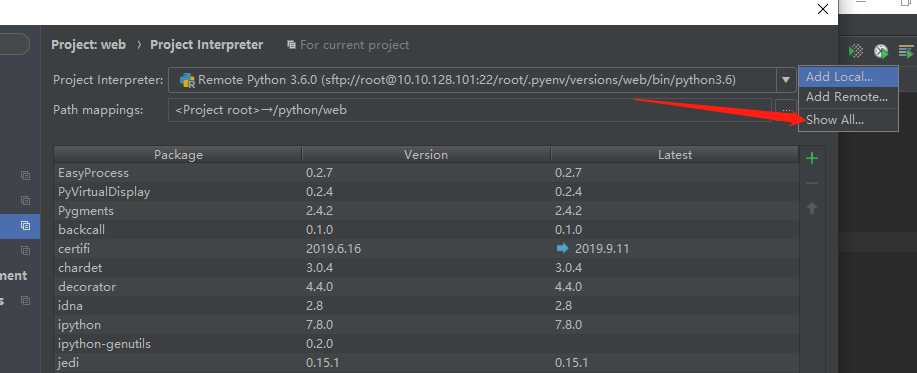The image size is (917, 373).
Task: Select the ipython package row
Action: [426, 324]
